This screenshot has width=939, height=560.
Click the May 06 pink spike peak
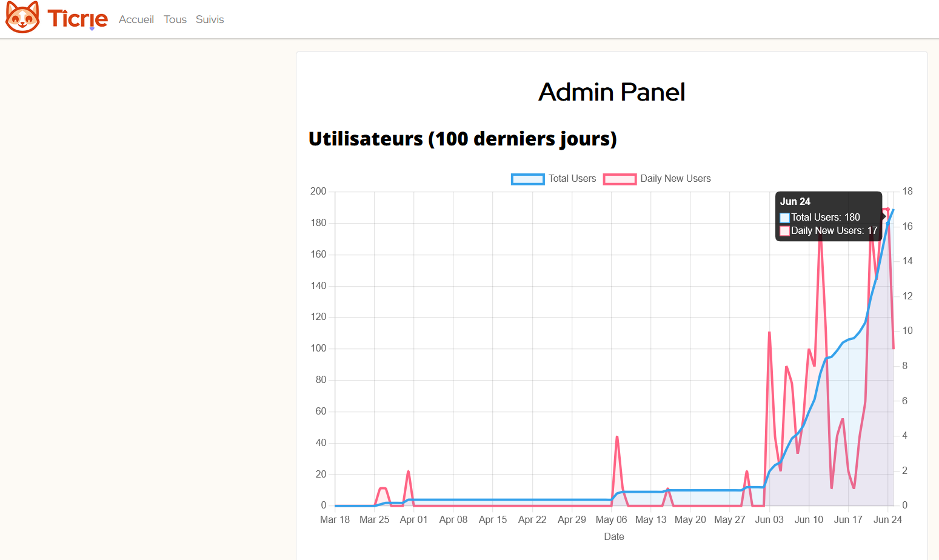pos(617,437)
